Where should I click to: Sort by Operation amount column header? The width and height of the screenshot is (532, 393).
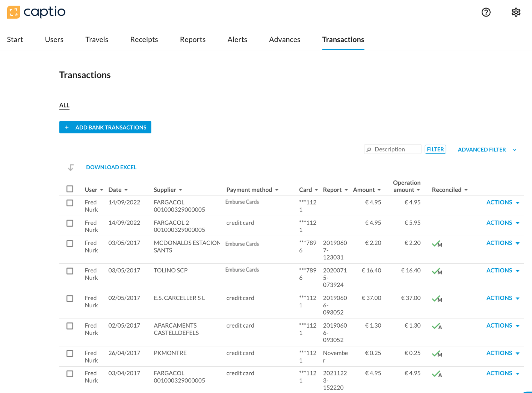pos(407,186)
